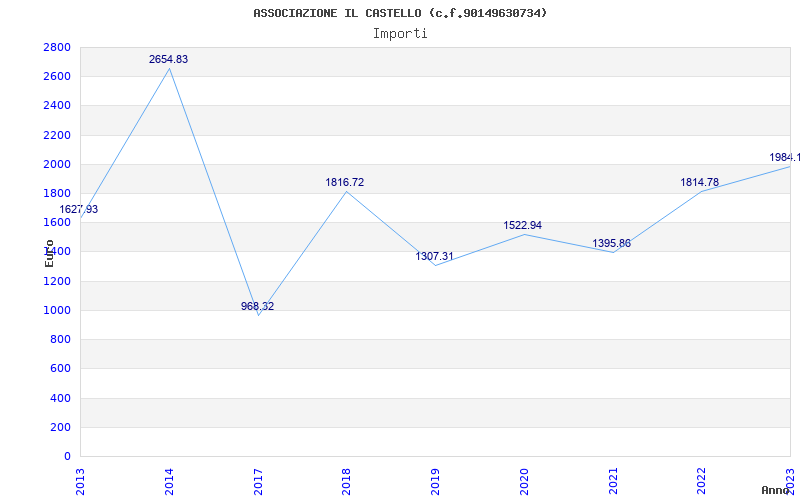
Task: Click the Euro y-axis title
Action: point(49,254)
